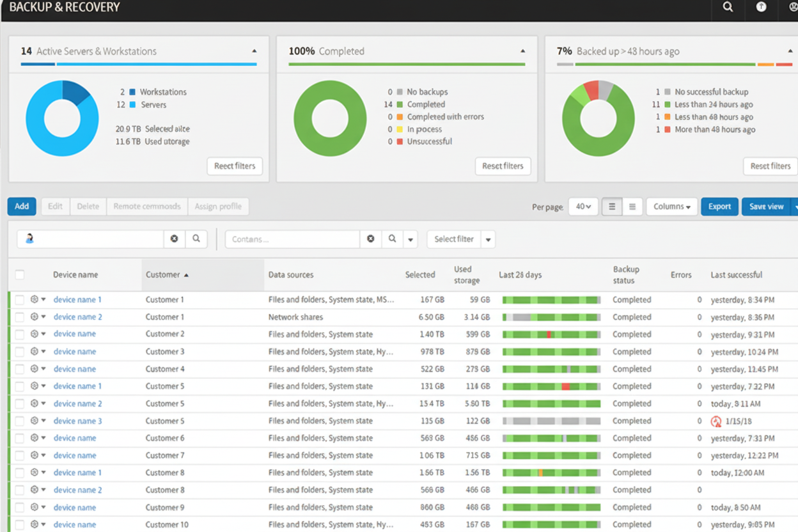Open the per page 40 dropdown

pos(583,207)
